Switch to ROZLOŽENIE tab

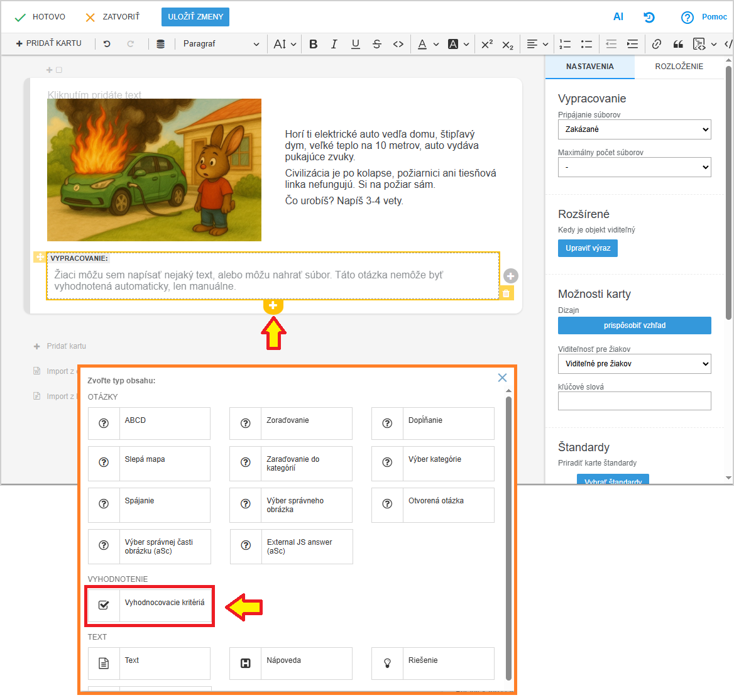click(679, 67)
